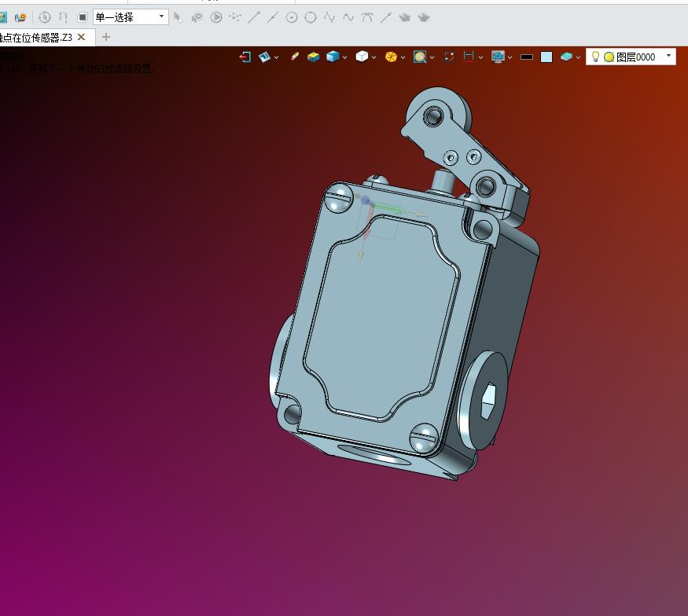
Task: Expand the dropdown beside the teal slab icon
Action: (578, 57)
